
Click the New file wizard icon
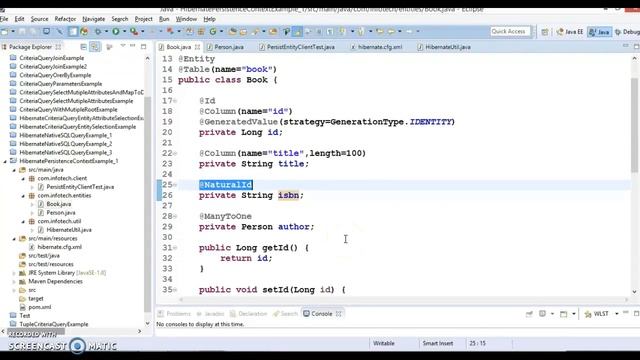[5, 31]
